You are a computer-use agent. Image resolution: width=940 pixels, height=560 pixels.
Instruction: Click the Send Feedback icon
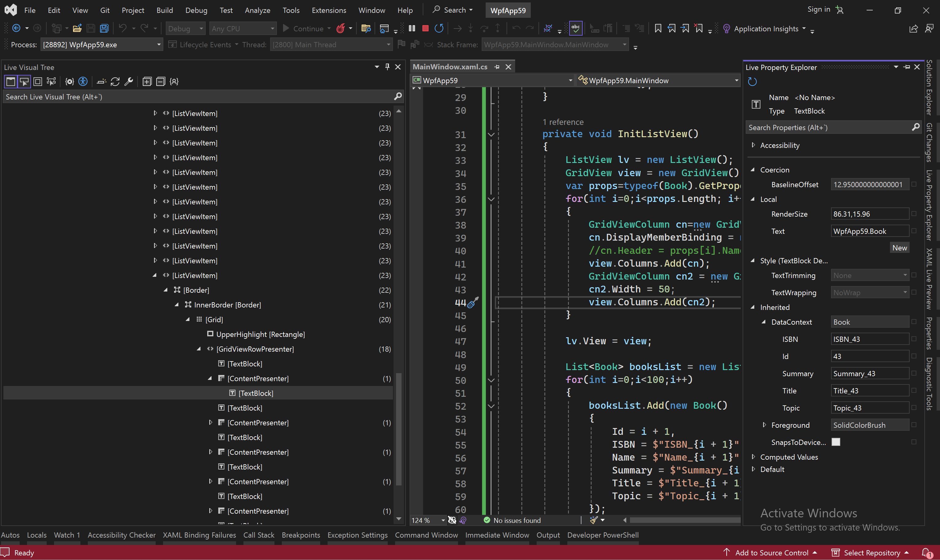930,29
